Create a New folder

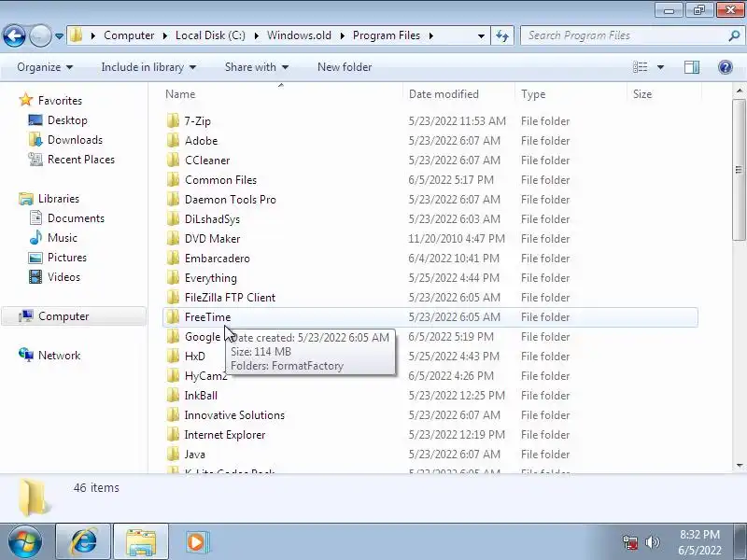pos(345,67)
